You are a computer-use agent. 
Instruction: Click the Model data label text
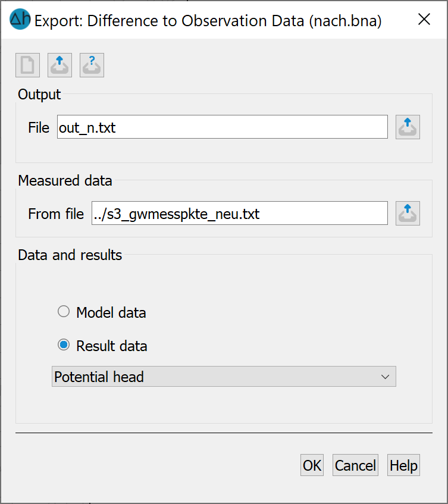click(111, 313)
